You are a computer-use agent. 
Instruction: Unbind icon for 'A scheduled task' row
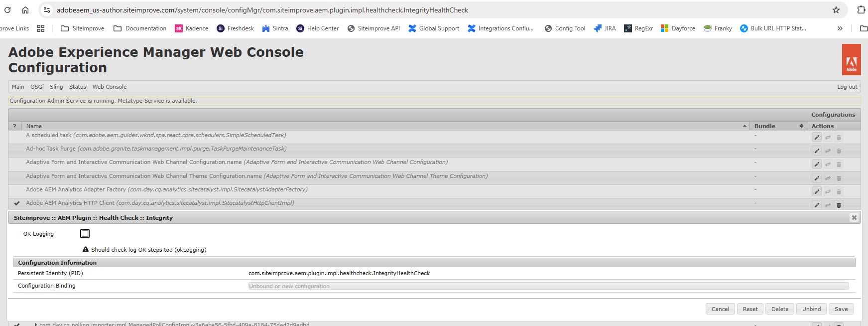point(828,138)
